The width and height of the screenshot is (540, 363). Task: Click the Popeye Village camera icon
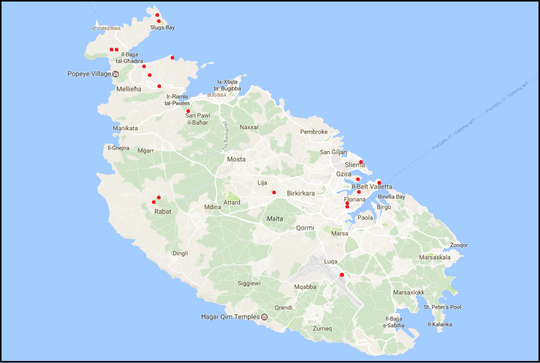click(116, 74)
